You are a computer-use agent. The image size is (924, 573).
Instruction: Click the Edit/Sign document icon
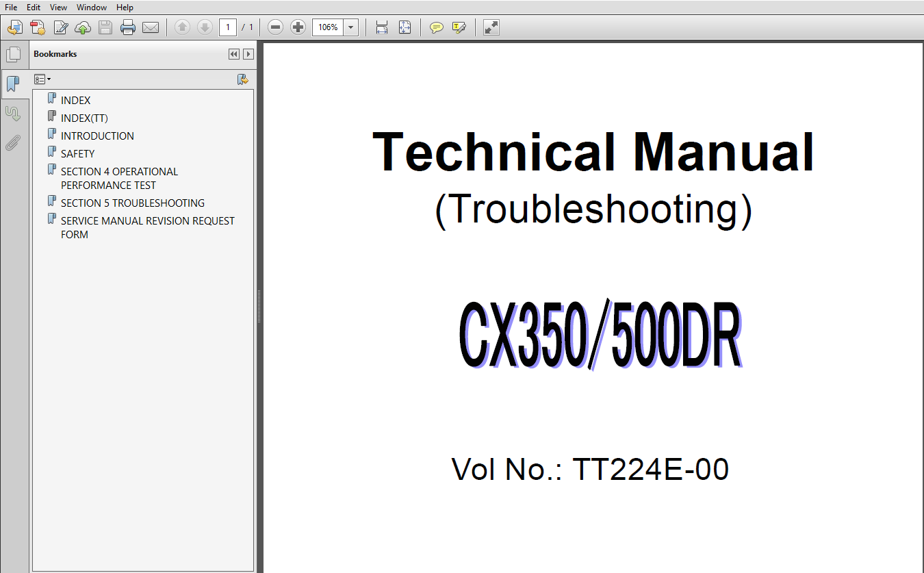(x=60, y=27)
